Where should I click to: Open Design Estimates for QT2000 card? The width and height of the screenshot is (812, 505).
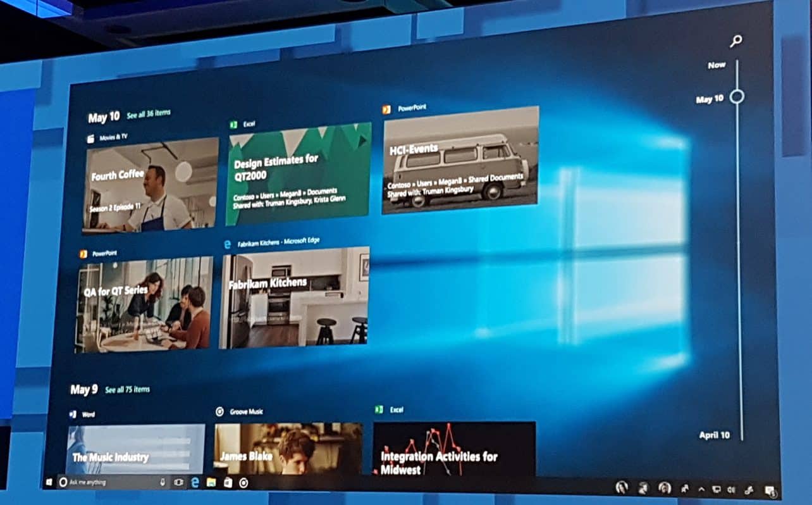coord(298,173)
